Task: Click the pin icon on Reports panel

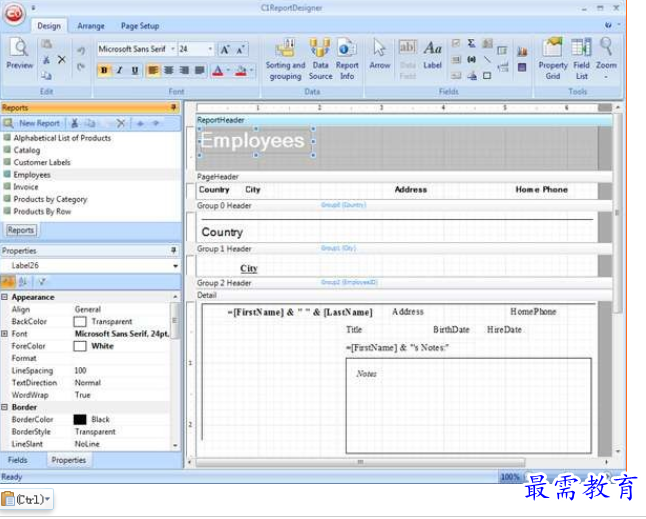Action: coord(173,108)
